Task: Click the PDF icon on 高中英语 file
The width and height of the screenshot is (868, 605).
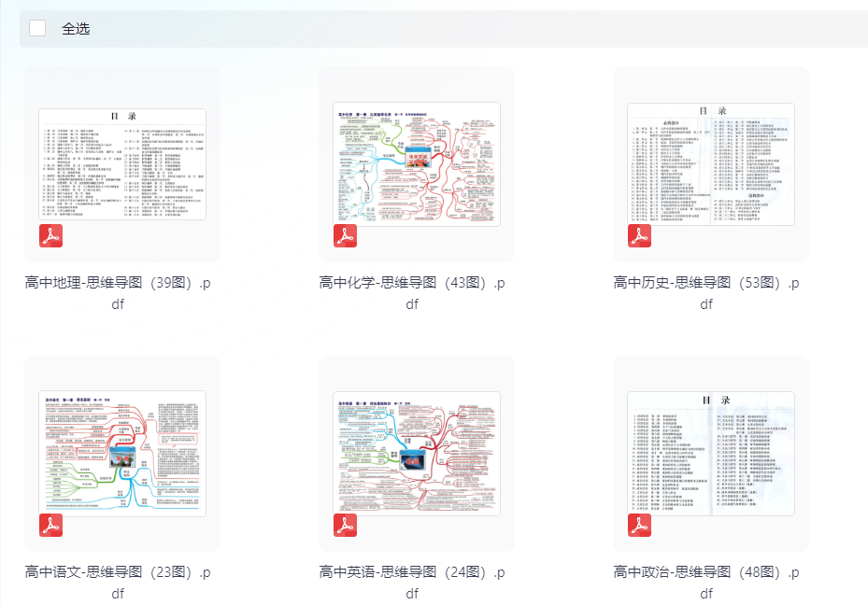Action: point(345,526)
